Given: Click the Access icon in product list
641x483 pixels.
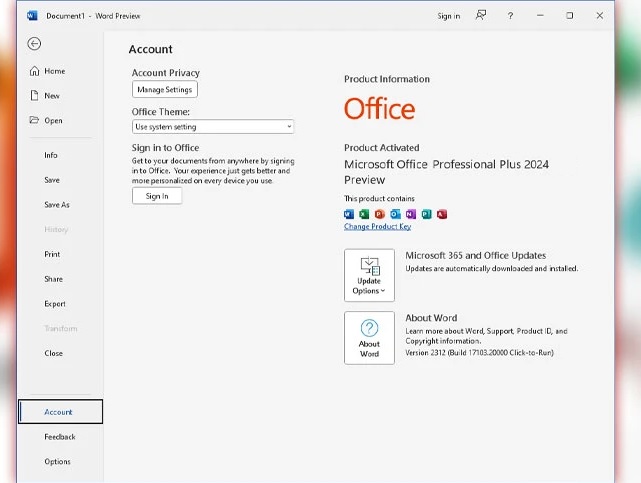Looking at the screenshot, I should (442, 214).
